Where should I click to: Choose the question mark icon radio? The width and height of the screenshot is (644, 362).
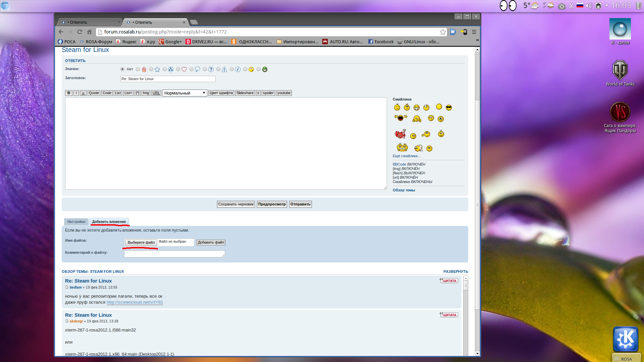pos(205,69)
